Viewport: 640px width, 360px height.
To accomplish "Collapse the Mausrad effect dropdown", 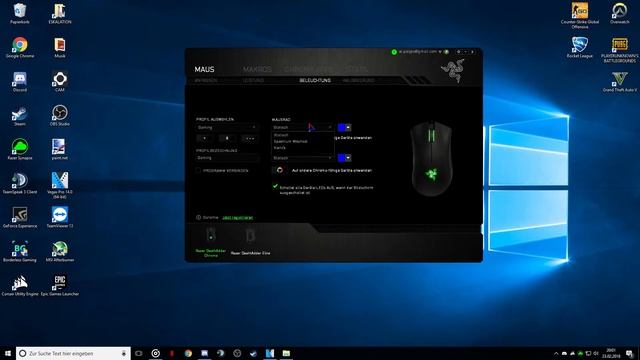I will point(302,128).
